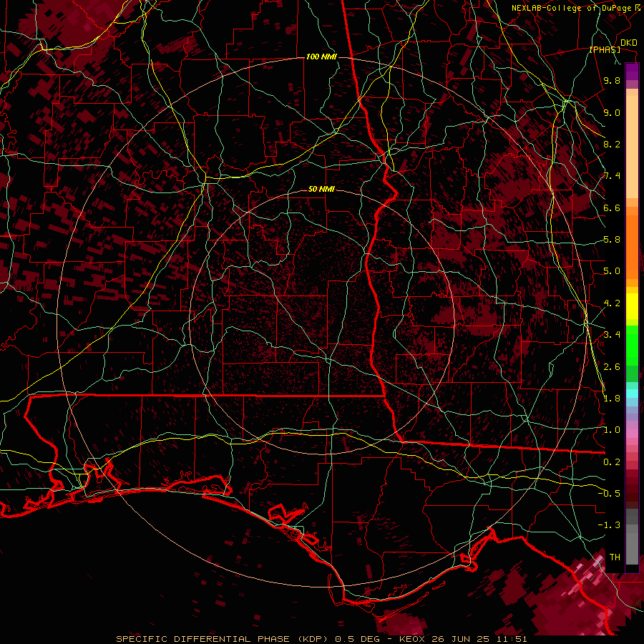Click the "50 NMI" range ring label
Screen dimensions: 644x644
click(x=321, y=189)
